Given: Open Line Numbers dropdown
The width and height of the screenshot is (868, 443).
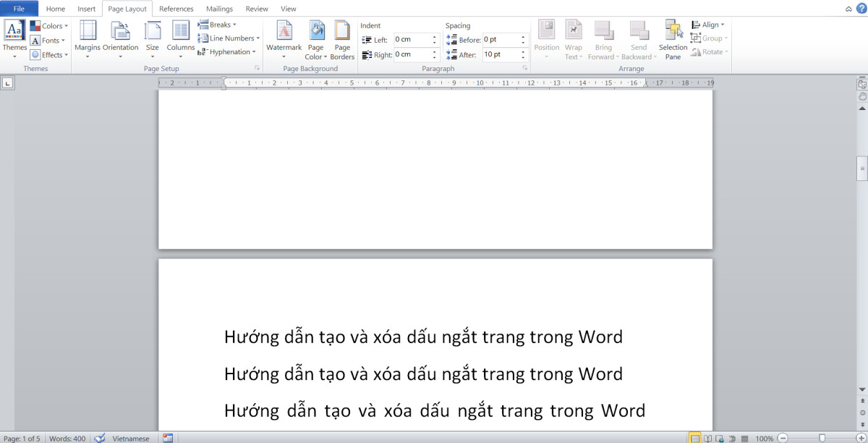Looking at the screenshot, I should click(x=229, y=38).
